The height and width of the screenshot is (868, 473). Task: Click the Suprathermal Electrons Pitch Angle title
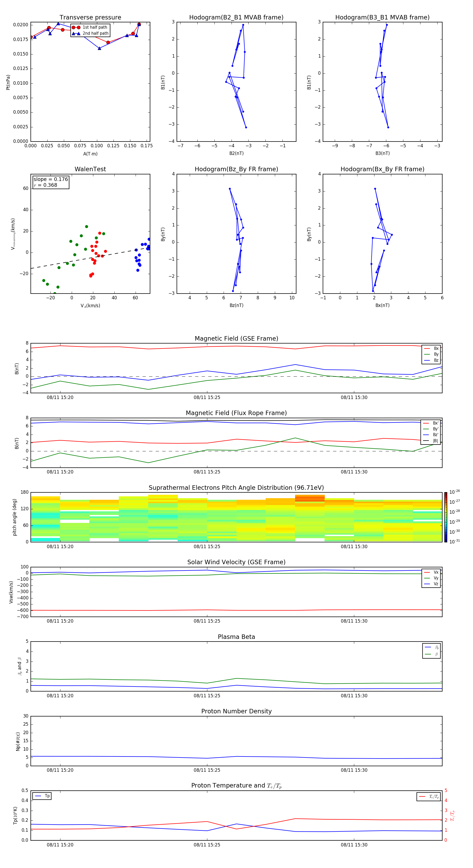[236, 488]
